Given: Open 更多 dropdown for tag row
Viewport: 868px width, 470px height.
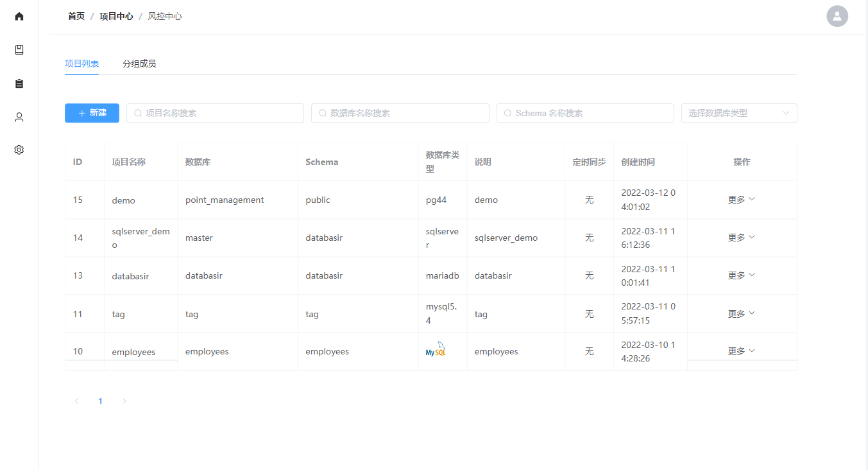Looking at the screenshot, I should coord(742,314).
